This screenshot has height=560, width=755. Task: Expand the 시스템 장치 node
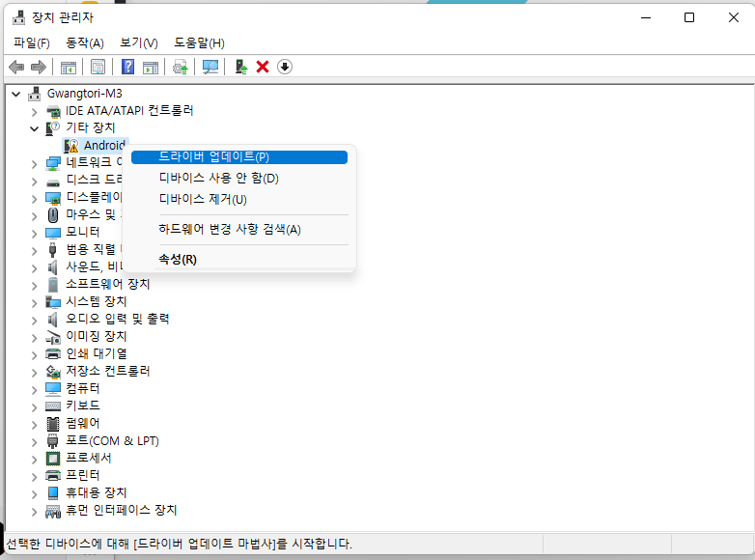[x=34, y=303]
